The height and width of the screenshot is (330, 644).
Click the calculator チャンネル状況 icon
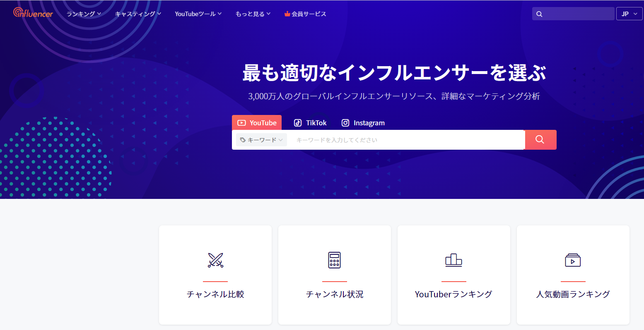pyautogui.click(x=335, y=260)
